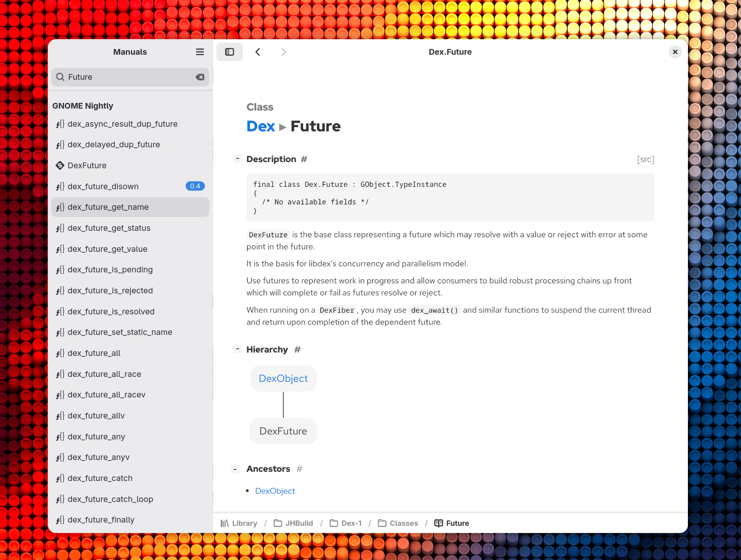
Task: Follow the DexObject link under Ancestors
Action: coord(275,490)
